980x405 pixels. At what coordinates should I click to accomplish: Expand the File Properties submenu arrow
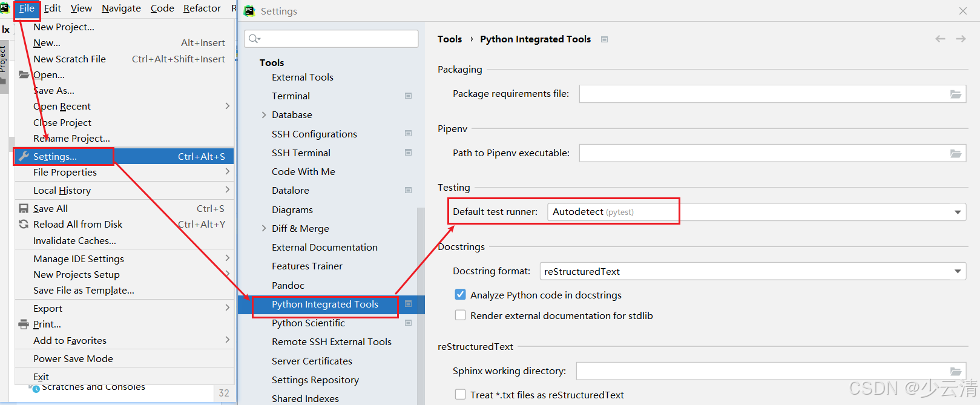click(x=228, y=172)
